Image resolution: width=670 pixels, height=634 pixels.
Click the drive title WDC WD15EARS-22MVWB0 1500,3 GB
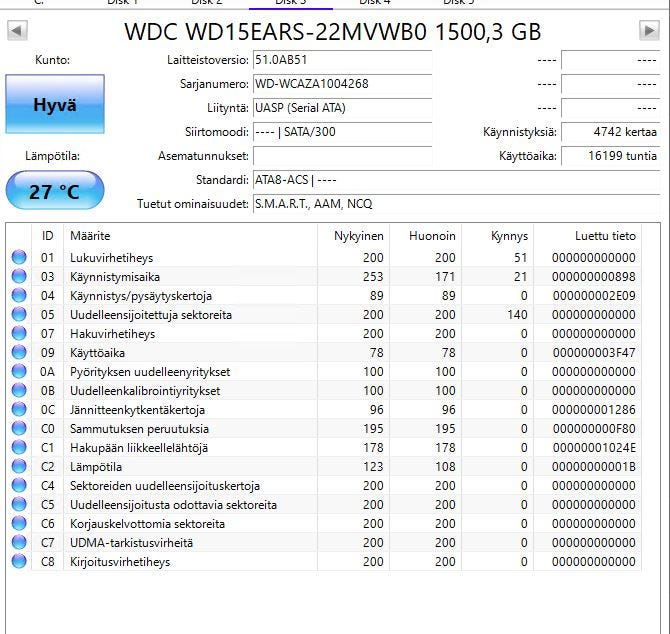[x=333, y=32]
